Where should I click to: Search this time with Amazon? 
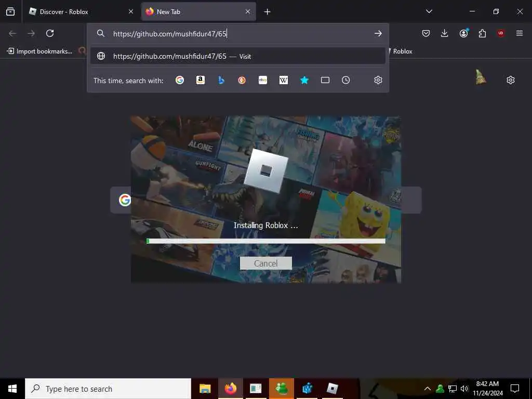tap(201, 80)
